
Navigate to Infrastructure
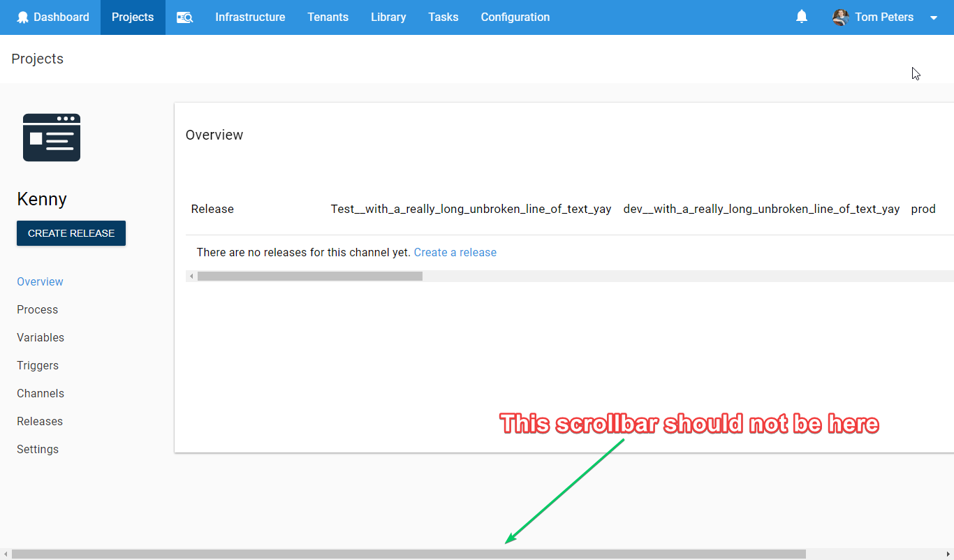(x=250, y=17)
